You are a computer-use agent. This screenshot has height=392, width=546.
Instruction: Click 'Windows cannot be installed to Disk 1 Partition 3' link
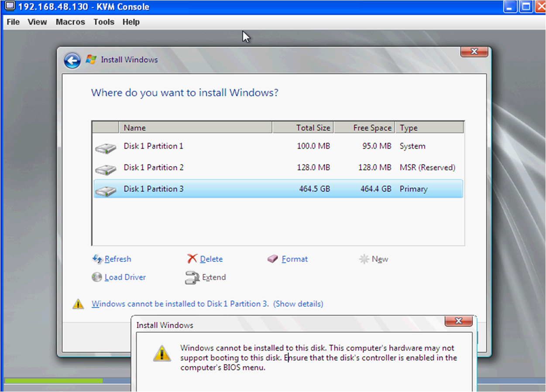180,304
